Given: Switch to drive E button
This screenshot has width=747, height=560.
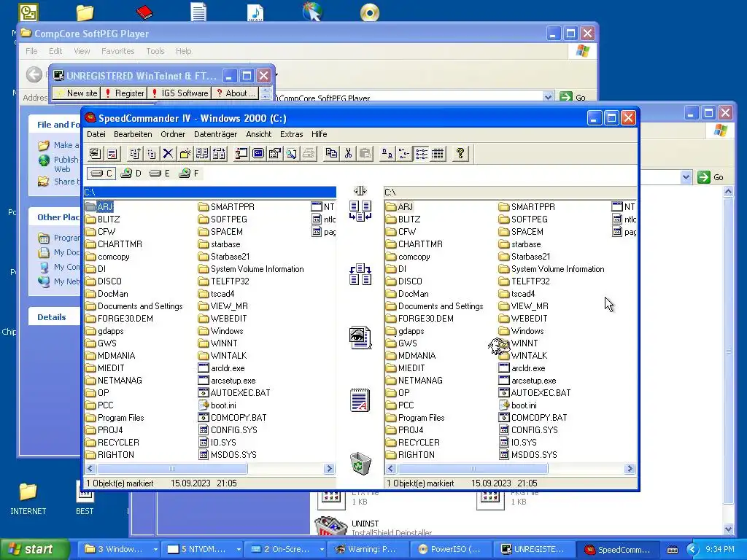Looking at the screenshot, I should pos(159,174).
